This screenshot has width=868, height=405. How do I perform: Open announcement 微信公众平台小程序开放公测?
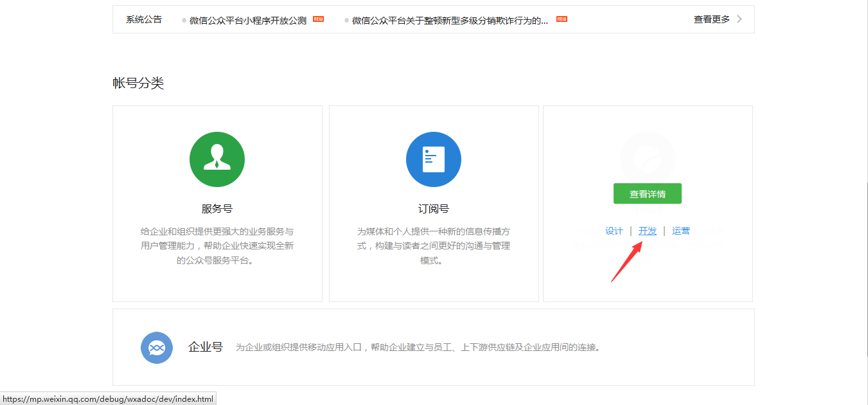click(x=248, y=20)
